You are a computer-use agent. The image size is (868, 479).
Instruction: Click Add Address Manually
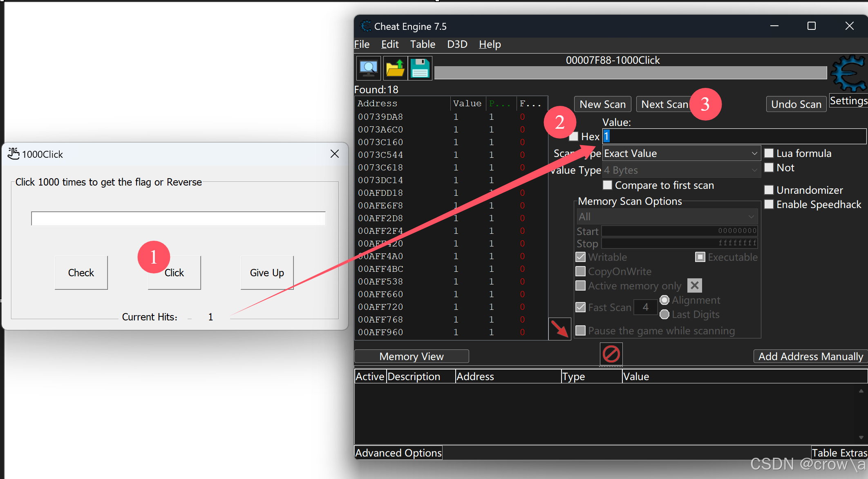pos(810,356)
